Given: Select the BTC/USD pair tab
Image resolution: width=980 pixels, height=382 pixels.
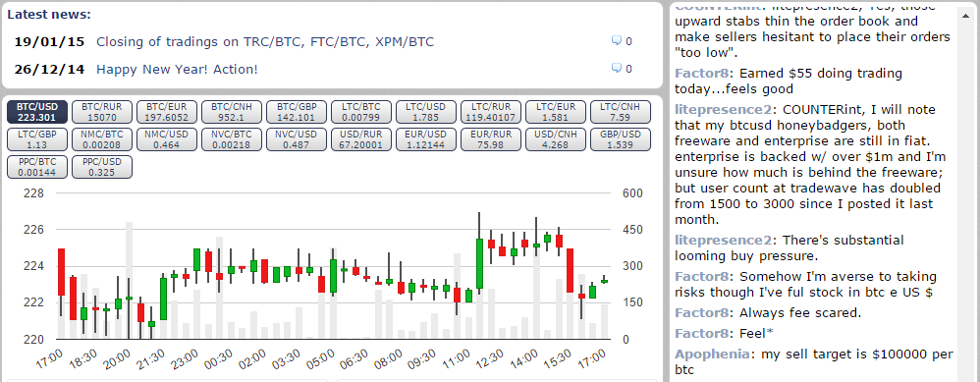Looking at the screenshot, I should coord(37,112).
